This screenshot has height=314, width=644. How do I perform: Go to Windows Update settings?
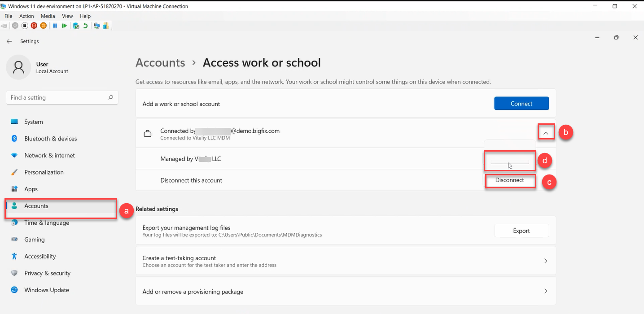pos(46,290)
